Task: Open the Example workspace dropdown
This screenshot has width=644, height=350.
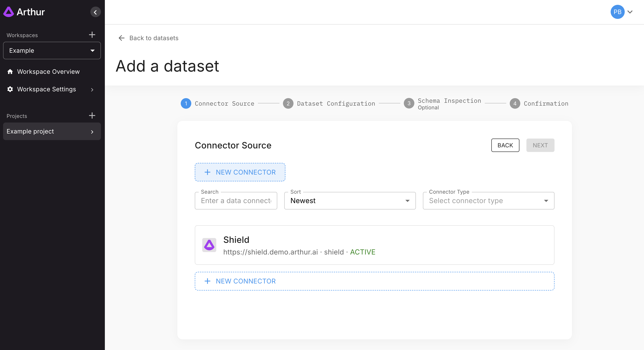Action: click(x=52, y=51)
